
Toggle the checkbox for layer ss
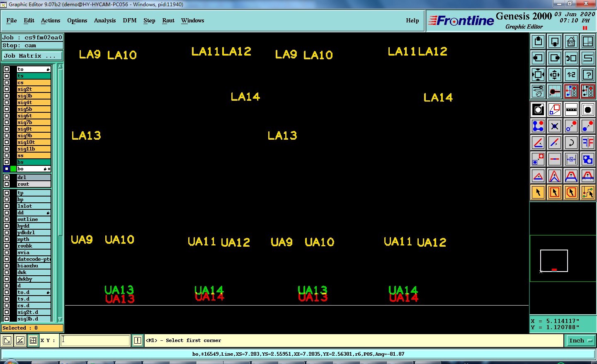(x=7, y=155)
